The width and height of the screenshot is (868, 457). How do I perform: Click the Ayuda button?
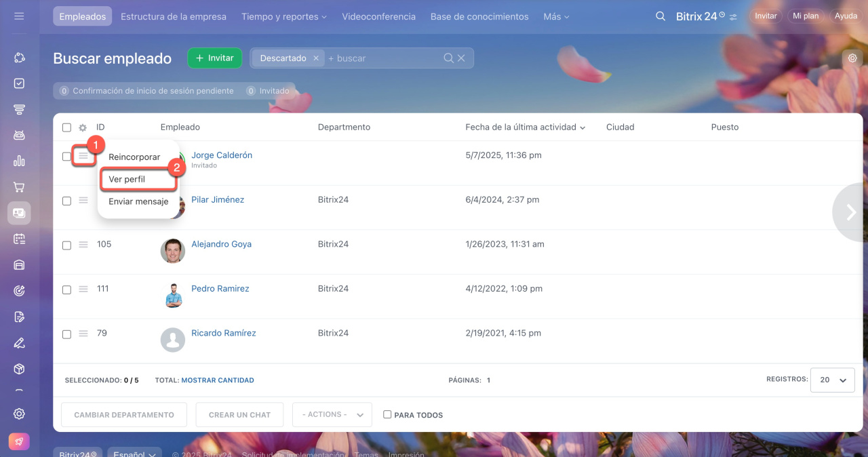click(x=846, y=16)
